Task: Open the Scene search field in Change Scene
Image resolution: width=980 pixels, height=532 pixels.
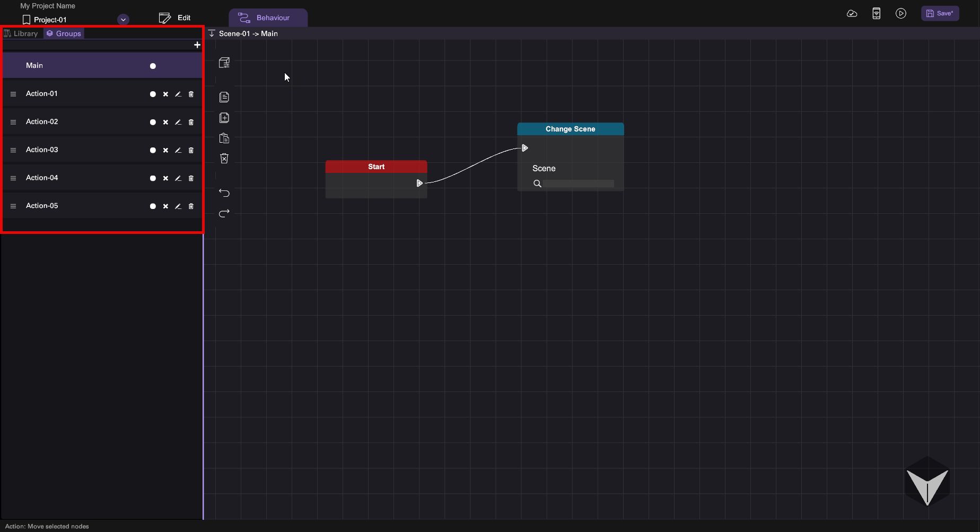Action: (x=577, y=184)
